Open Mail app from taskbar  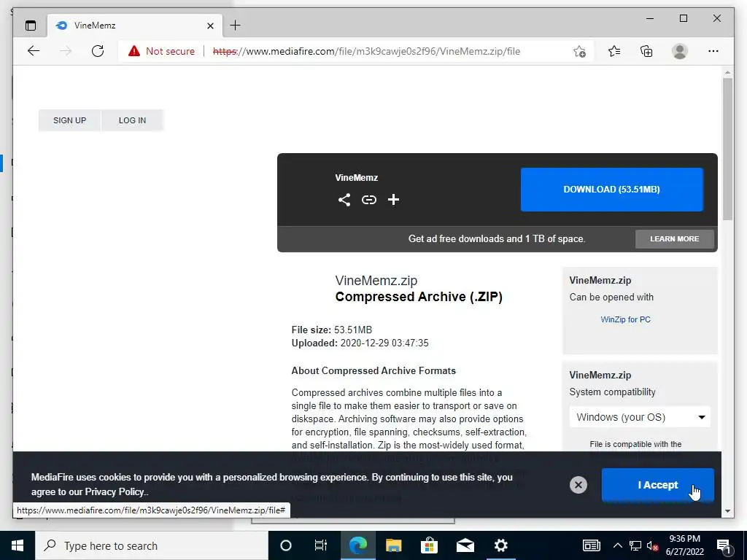[465, 545]
